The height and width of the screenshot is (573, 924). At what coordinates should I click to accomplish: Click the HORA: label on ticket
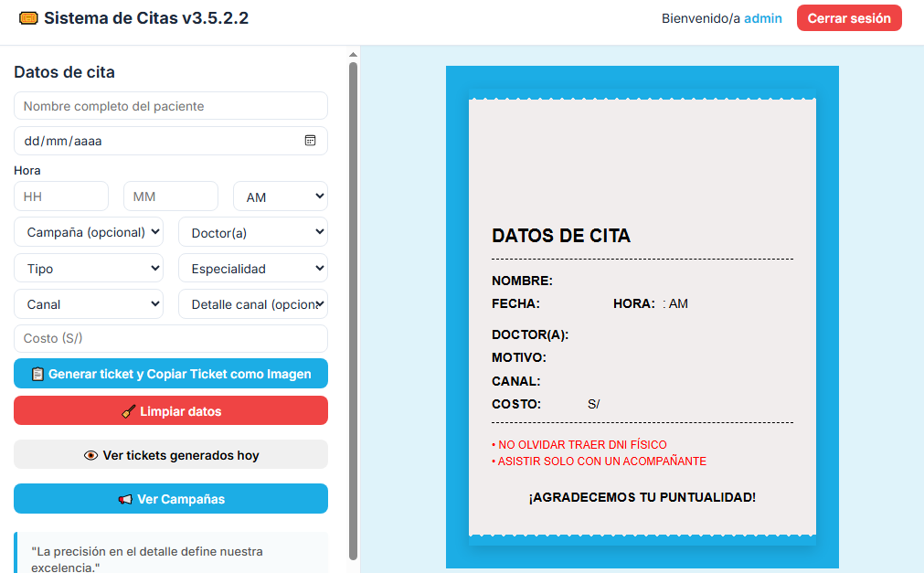pos(634,303)
